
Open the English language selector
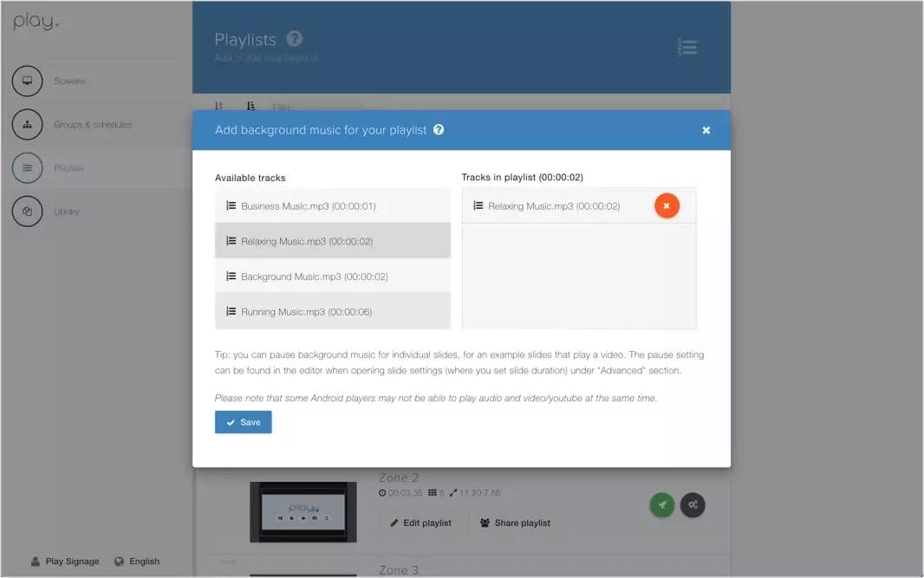[137, 561]
